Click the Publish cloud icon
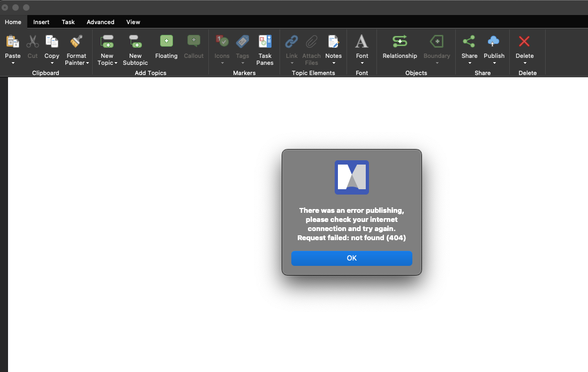 [494, 42]
